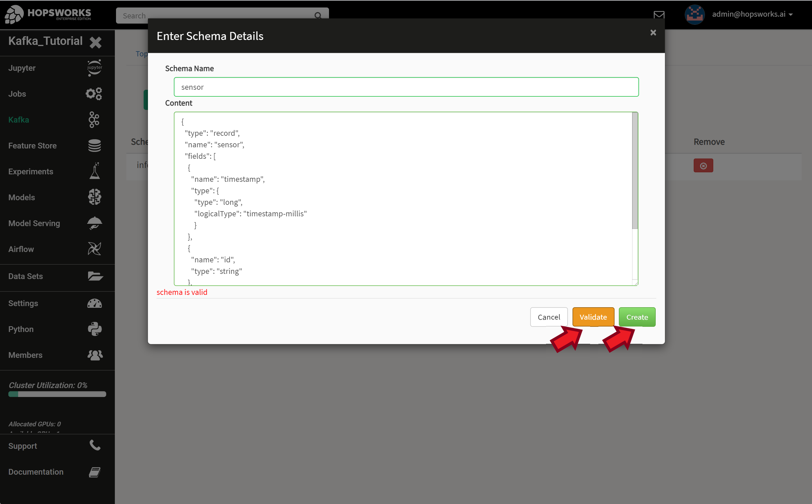Screen dimensions: 812x504
Task: Click the mail envelope icon in header
Action: tap(659, 15)
